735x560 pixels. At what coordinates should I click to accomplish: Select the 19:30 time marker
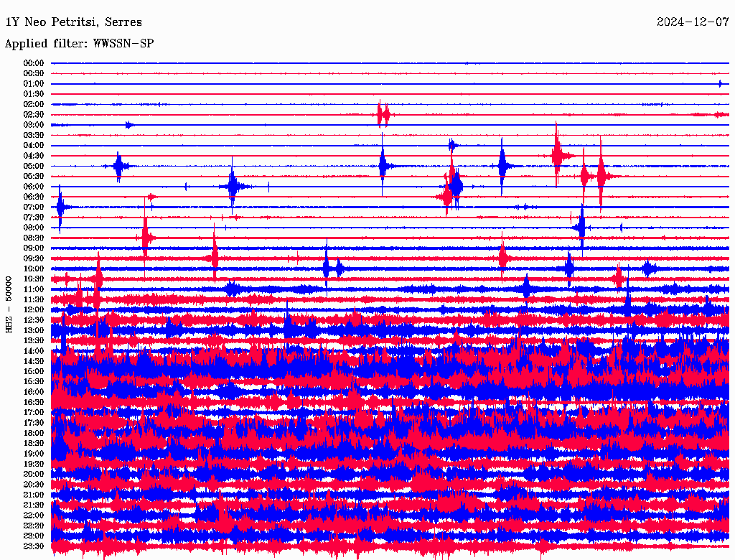pos(34,464)
